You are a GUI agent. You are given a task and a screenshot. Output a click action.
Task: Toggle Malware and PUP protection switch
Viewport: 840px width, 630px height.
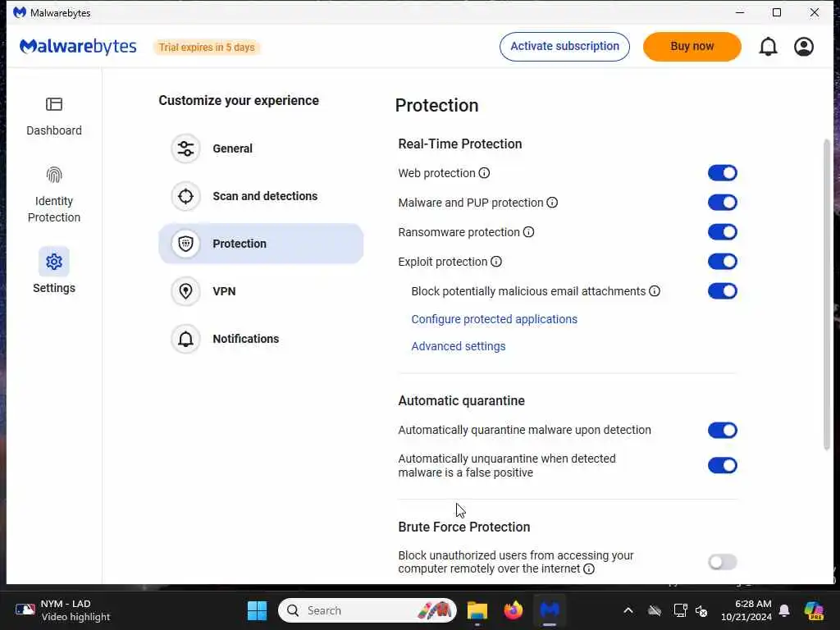click(722, 203)
